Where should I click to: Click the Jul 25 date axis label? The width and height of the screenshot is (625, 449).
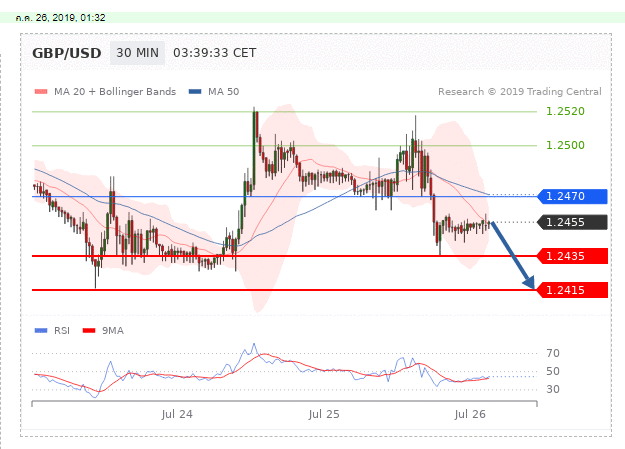click(x=324, y=414)
